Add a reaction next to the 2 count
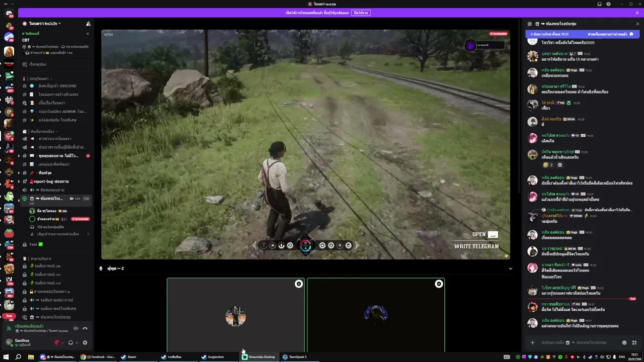Image resolution: width=644 pixels, height=362 pixels. (560, 165)
